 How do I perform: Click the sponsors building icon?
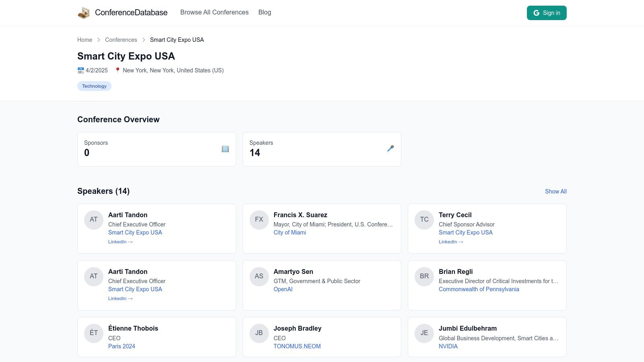[225, 149]
